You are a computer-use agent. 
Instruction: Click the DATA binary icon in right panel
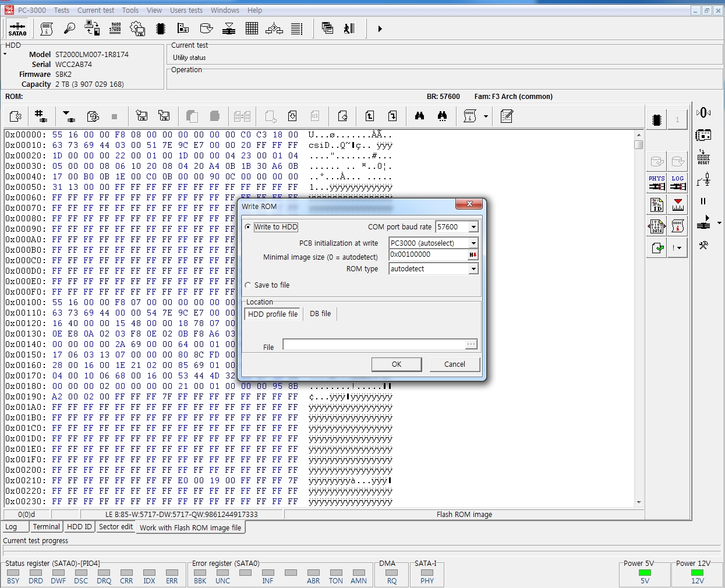(x=657, y=226)
